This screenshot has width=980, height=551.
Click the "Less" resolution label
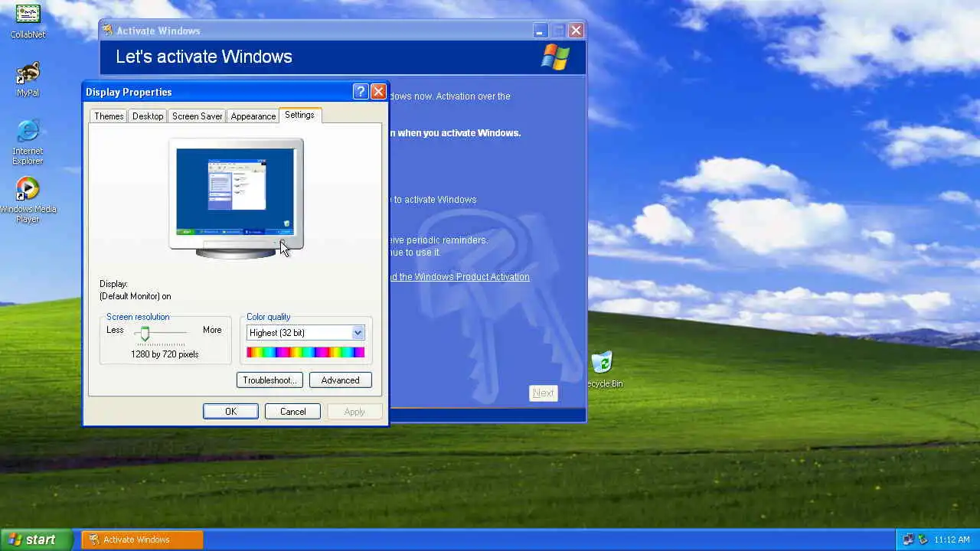pos(115,330)
